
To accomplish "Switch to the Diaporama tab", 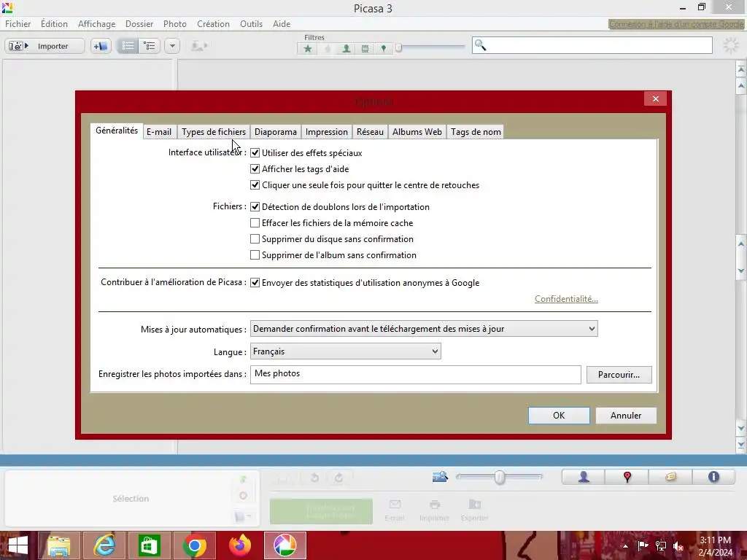I will click(x=275, y=132).
